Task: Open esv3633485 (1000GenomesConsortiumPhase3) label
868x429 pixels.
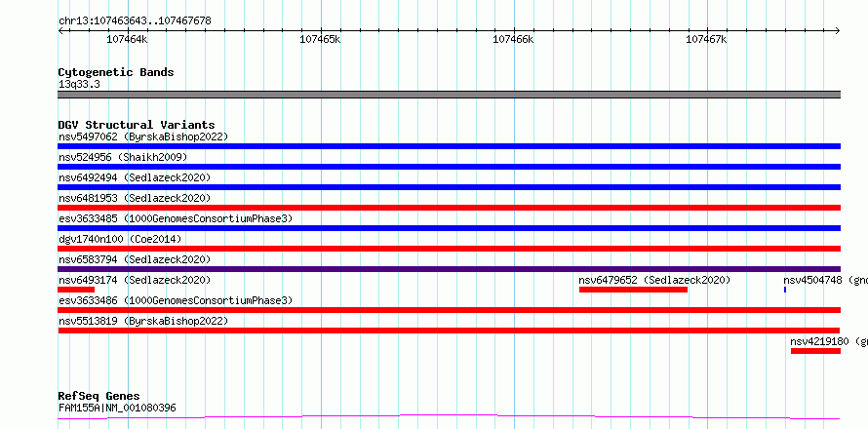Action: (x=176, y=218)
